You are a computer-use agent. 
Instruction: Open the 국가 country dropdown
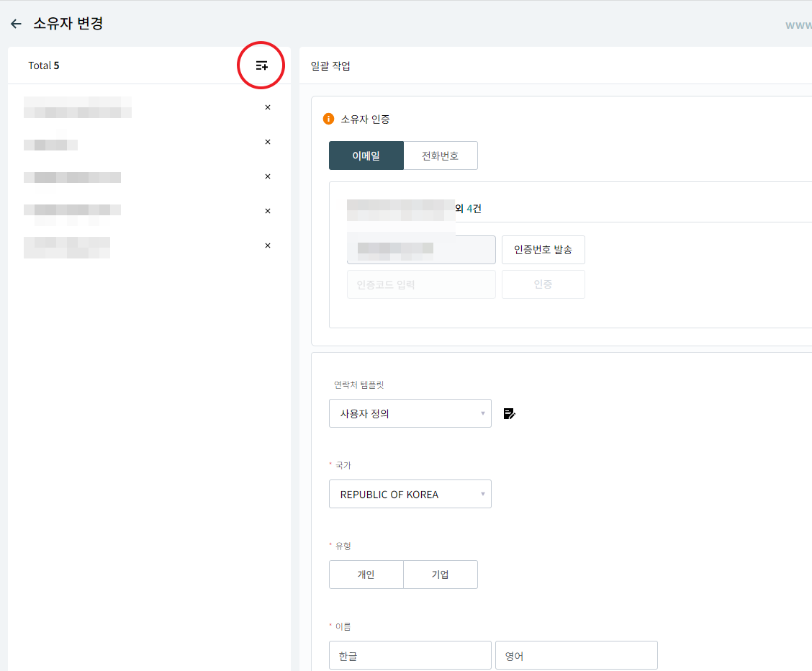click(410, 494)
